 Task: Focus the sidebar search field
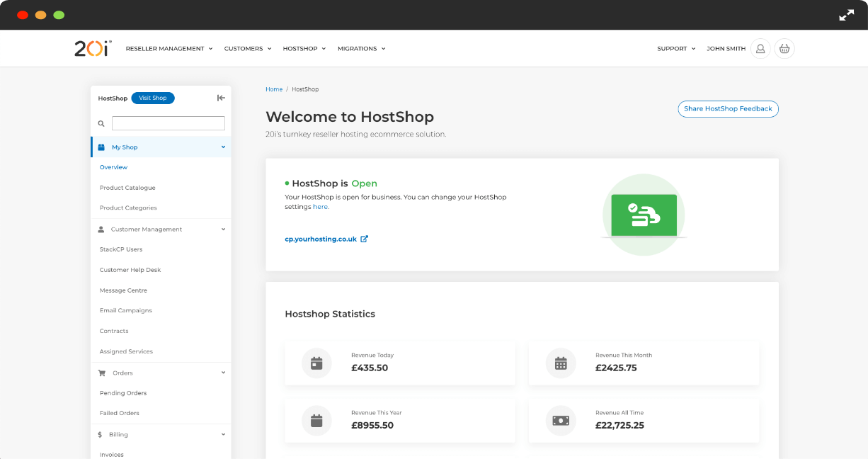pyautogui.click(x=169, y=123)
